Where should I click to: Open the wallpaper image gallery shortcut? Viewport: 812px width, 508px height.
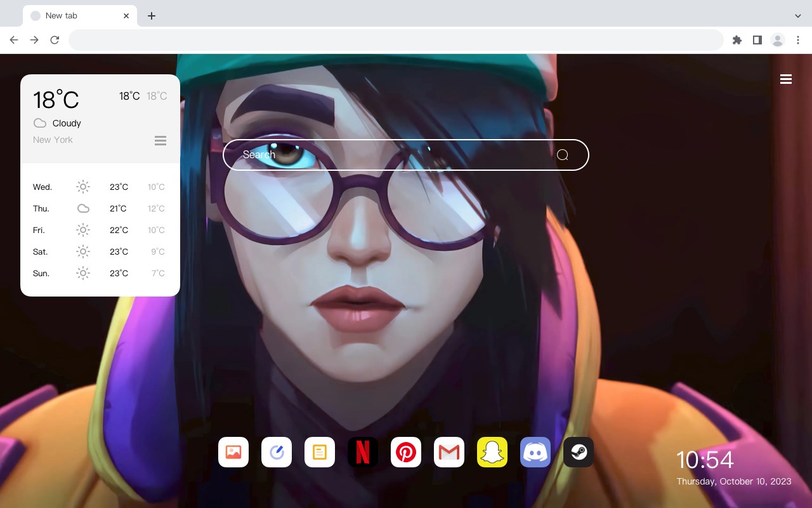(x=233, y=452)
